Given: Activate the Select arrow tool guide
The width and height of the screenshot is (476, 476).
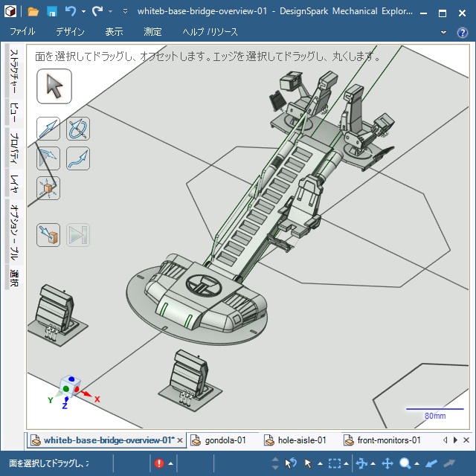Looking at the screenshot, I should click(54, 86).
